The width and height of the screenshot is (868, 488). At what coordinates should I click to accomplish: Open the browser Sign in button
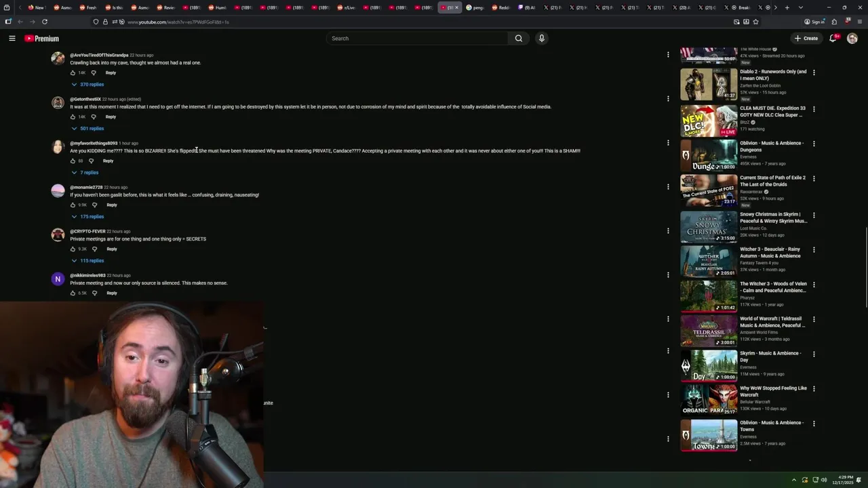coord(815,22)
